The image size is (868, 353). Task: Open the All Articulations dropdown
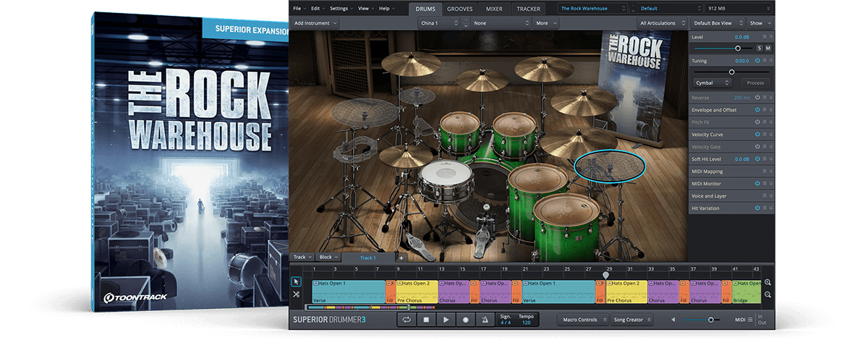661,23
